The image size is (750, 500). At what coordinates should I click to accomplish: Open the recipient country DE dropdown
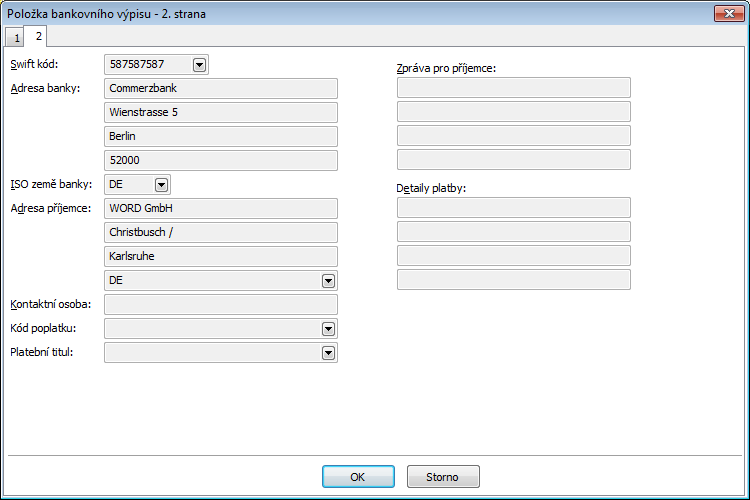(x=328, y=281)
